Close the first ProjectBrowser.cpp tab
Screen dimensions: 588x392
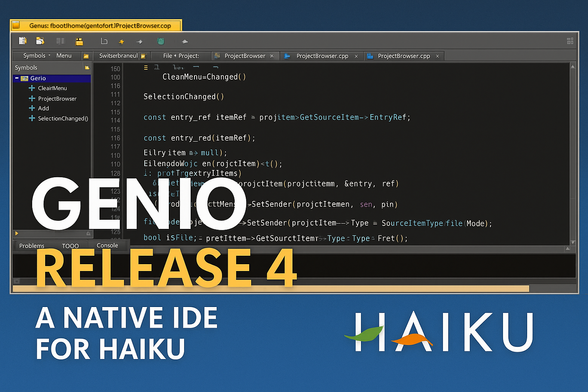[356, 56]
